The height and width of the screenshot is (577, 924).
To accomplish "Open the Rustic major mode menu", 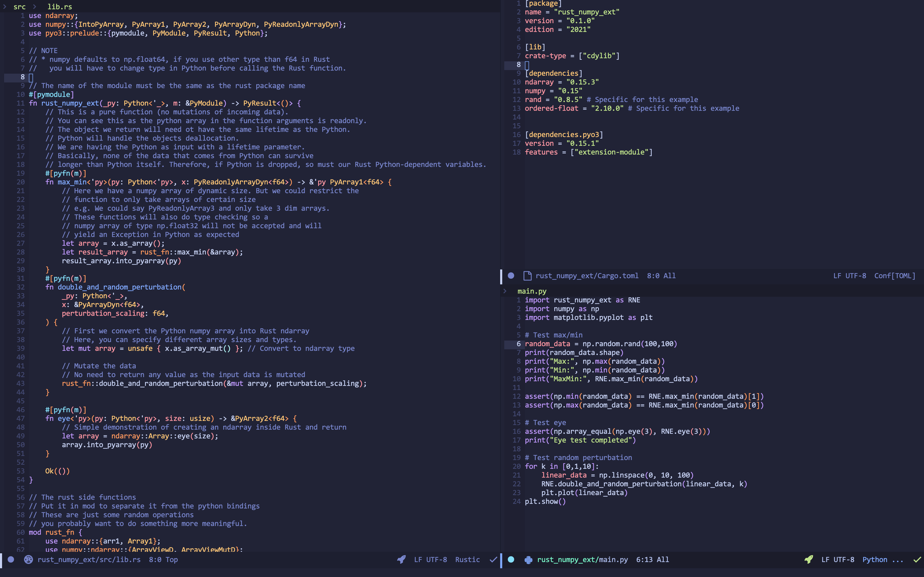I will [467, 559].
